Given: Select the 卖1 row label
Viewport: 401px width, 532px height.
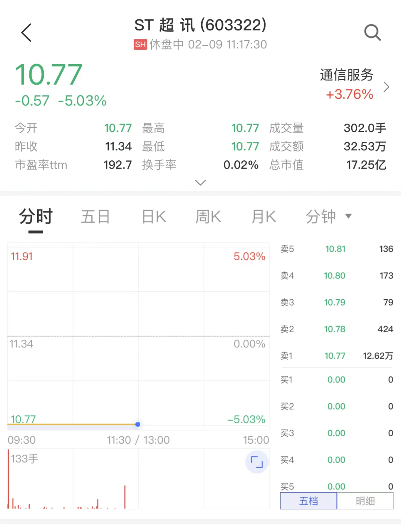Looking at the screenshot, I should pyautogui.click(x=287, y=356).
